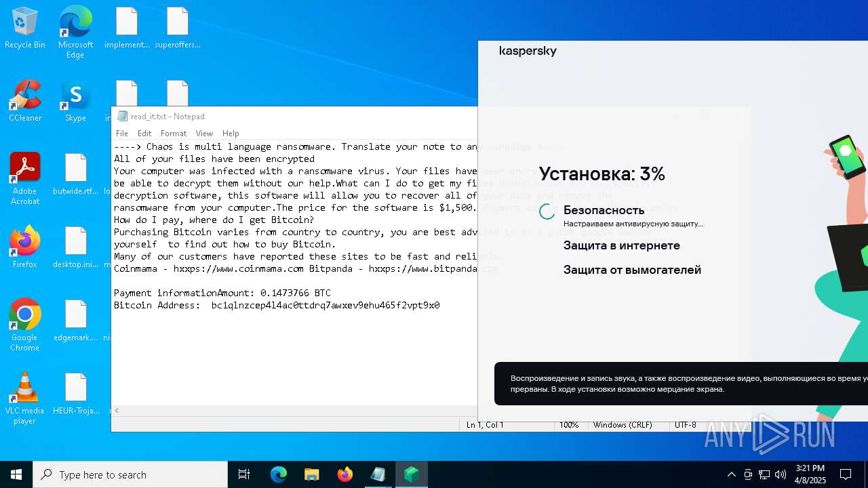Click 'UTF-8' encoding in status bar

coord(685,425)
